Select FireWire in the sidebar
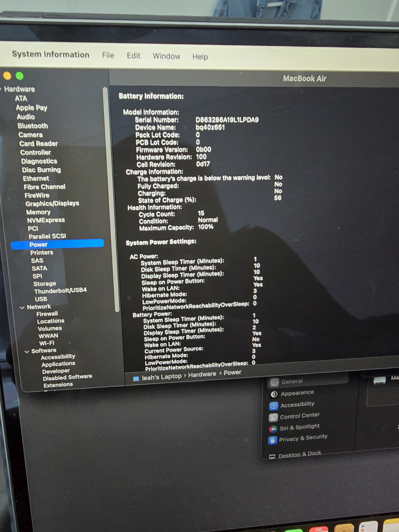The image size is (399, 532). coord(37,195)
